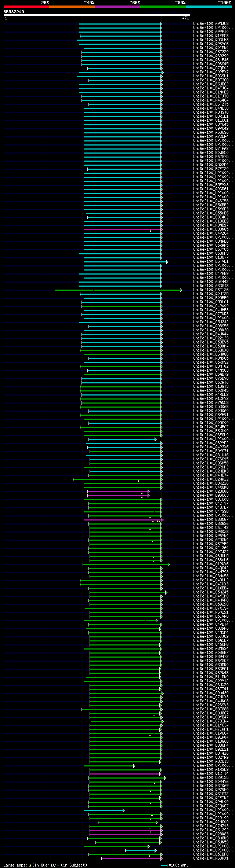
Task: Pick the UniRef100_B8BNG5 label
Action: pyautogui.click(x=211, y=229)
